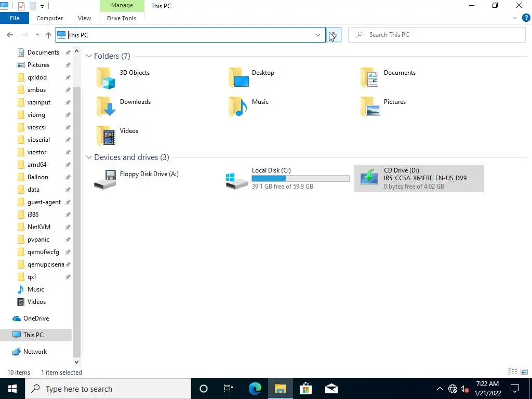Click the muted volume tray icon
The height and width of the screenshot is (399, 532).
tap(465, 389)
